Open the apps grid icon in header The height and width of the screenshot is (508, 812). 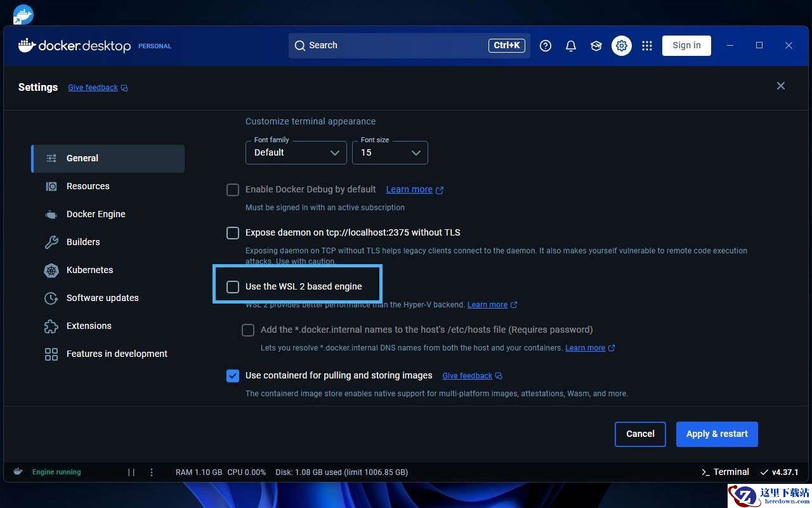tap(647, 46)
